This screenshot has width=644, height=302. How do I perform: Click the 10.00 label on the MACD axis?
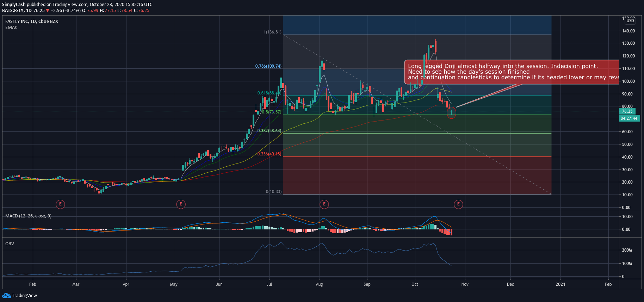pos(627,217)
